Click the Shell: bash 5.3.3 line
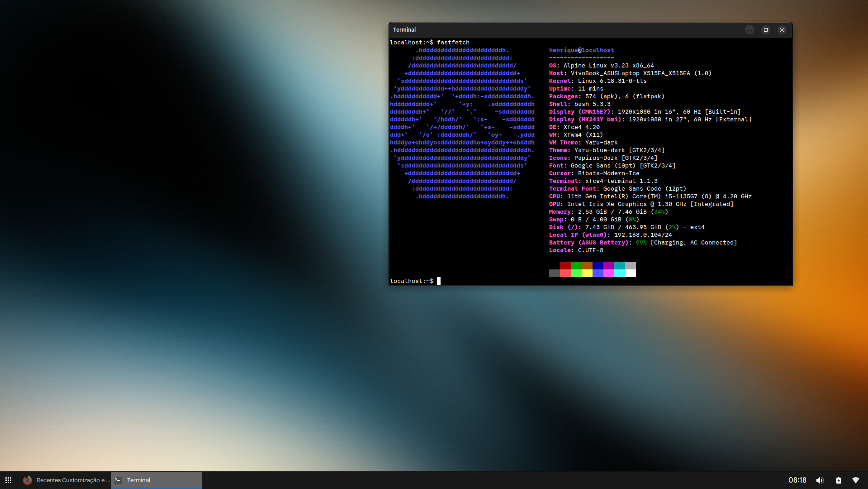The image size is (868, 489). 579,104
